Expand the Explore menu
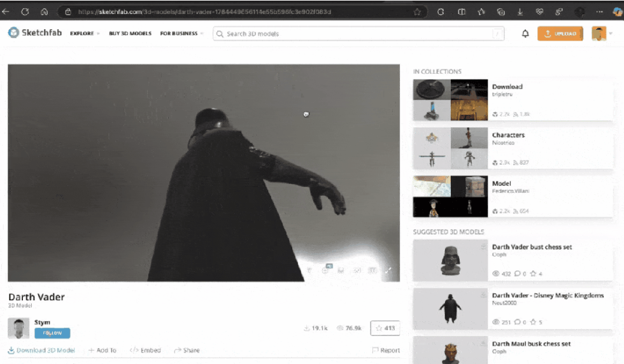The image size is (624, 364). [x=85, y=34]
